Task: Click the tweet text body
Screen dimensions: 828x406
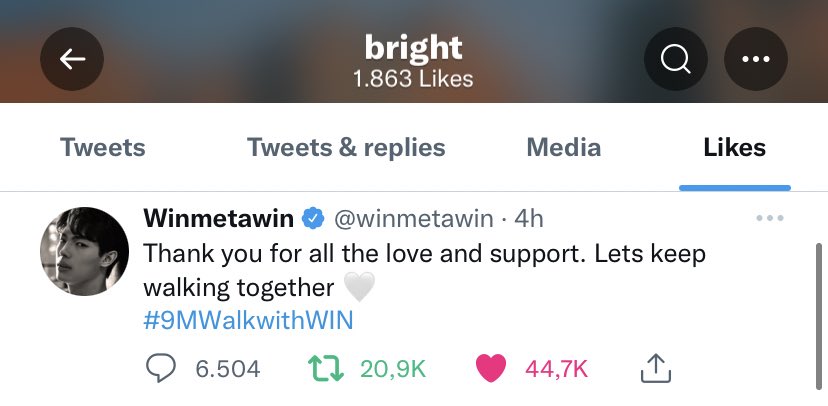Action: pos(425,271)
